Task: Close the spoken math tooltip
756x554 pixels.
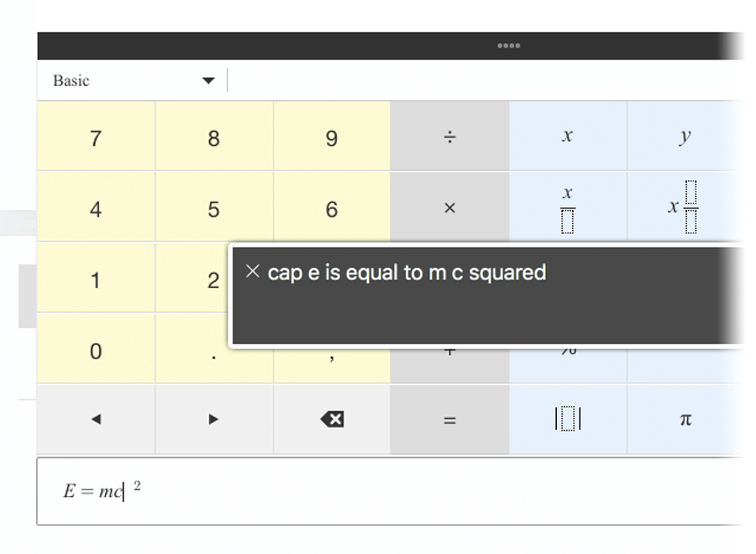Action: click(253, 271)
